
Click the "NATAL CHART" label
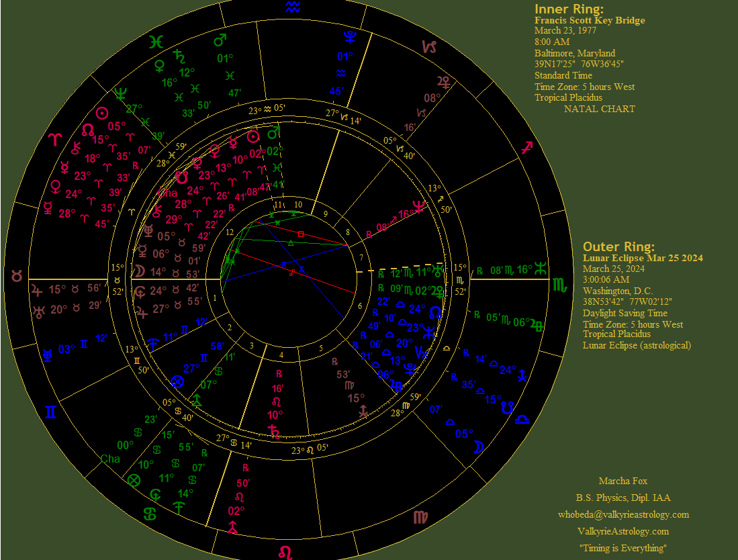[599, 109]
